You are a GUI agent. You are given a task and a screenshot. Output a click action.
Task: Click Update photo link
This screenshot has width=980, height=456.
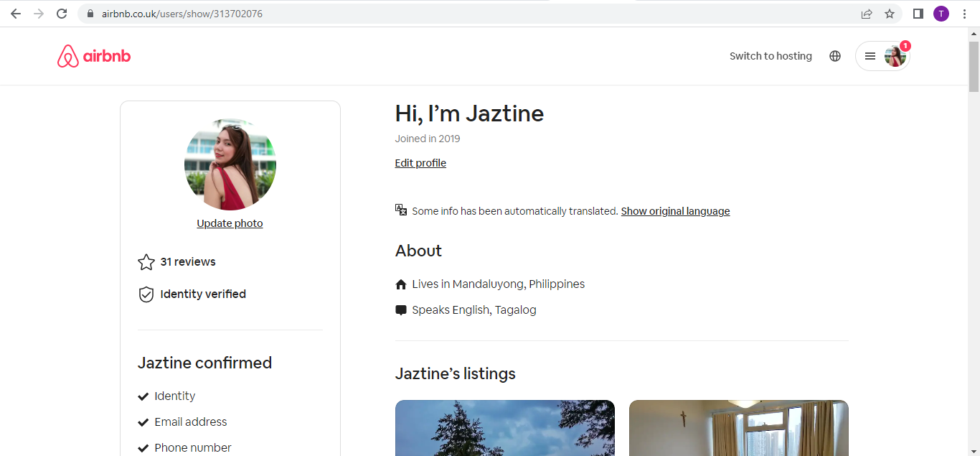(230, 223)
